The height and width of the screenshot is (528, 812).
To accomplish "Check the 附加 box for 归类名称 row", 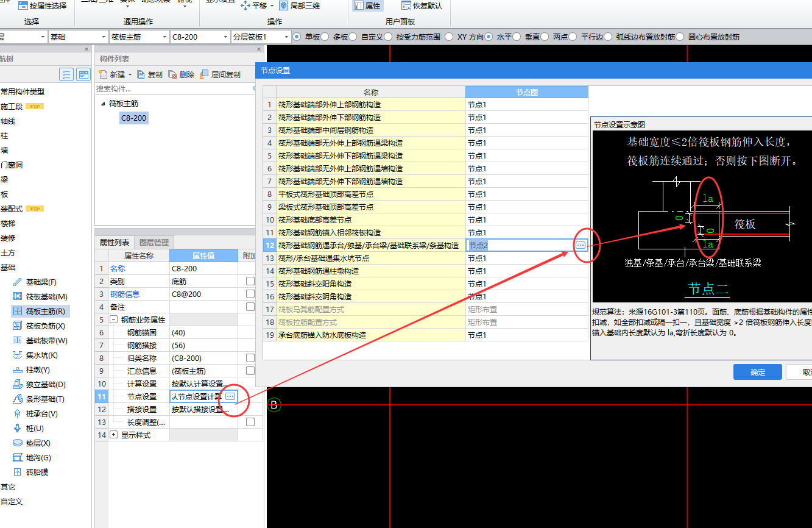I will (x=250, y=358).
